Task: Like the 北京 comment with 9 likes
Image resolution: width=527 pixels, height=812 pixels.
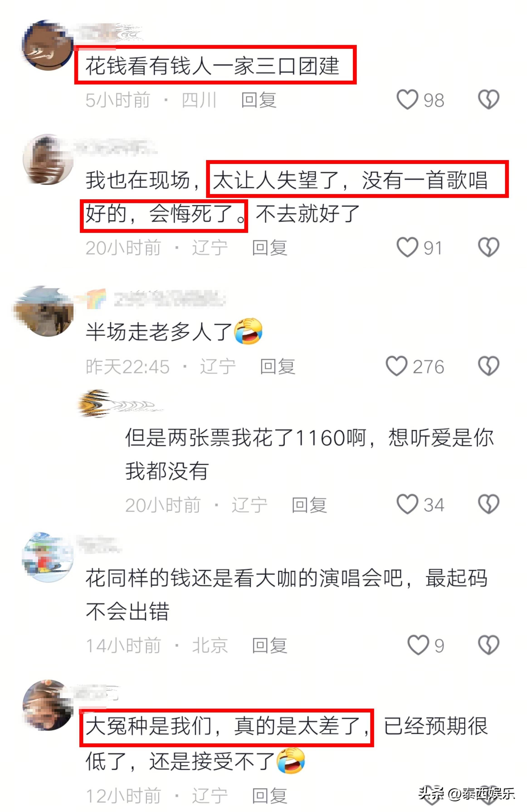Action: click(x=418, y=645)
